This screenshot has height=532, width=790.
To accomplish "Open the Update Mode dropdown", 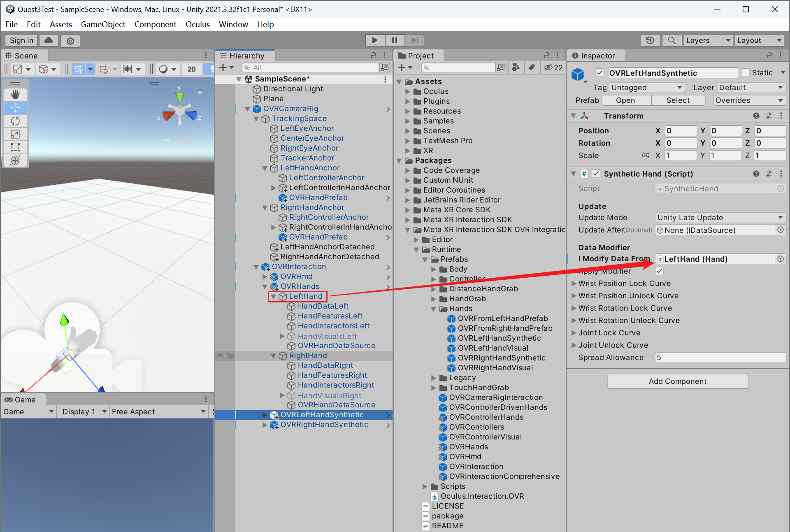I will pyautogui.click(x=720, y=218).
